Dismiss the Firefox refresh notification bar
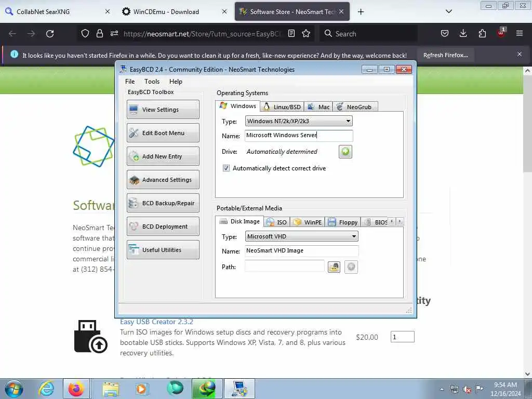This screenshot has height=399, width=532. click(x=520, y=54)
